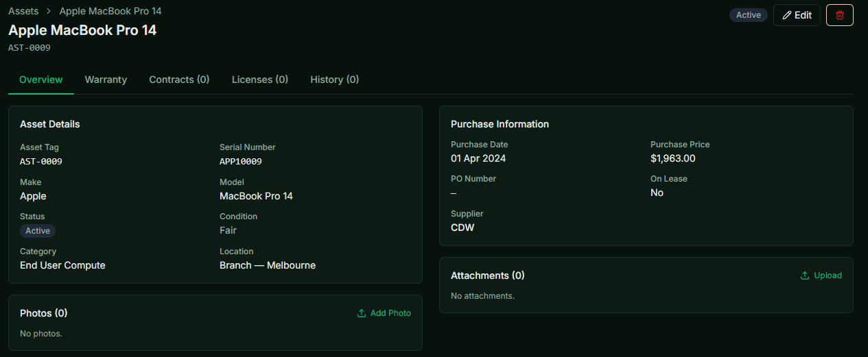The width and height of the screenshot is (868, 357).
Task: Click the Add Photo upload link
Action: click(x=384, y=313)
